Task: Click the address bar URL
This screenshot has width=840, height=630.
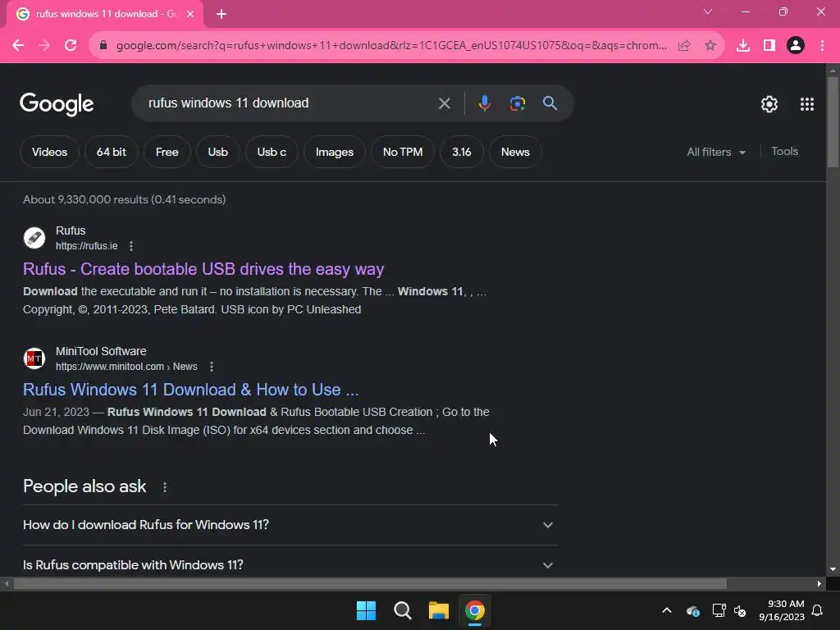Action: [x=391, y=46]
